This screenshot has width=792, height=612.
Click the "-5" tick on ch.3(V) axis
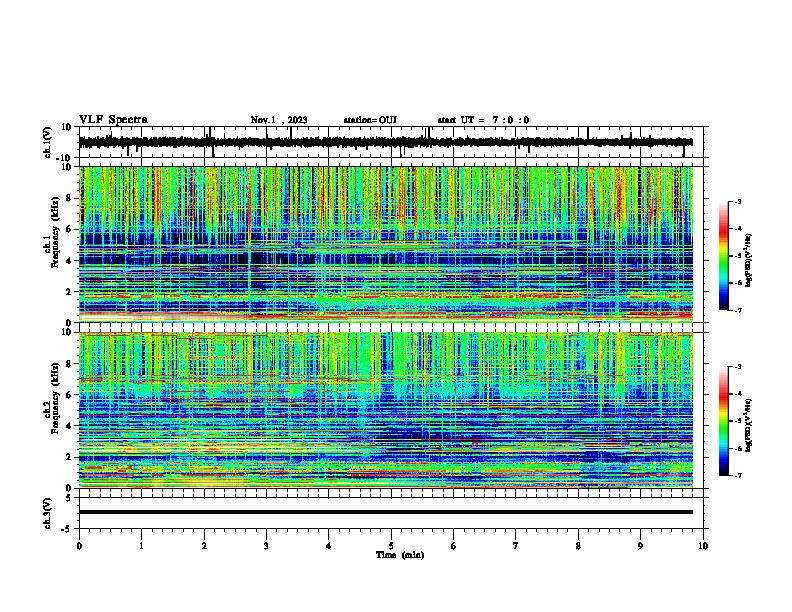pyautogui.click(x=67, y=529)
